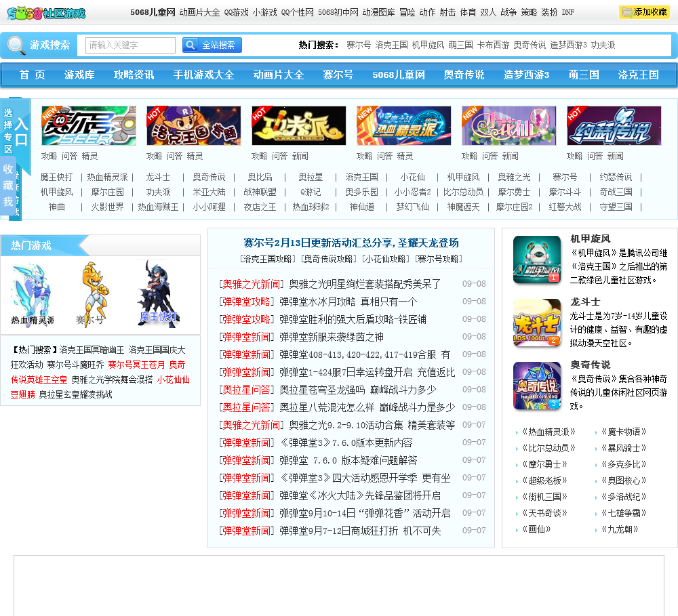Open the 奥奇传说 game icon
The width and height of the screenshot is (678, 616).
(537, 386)
